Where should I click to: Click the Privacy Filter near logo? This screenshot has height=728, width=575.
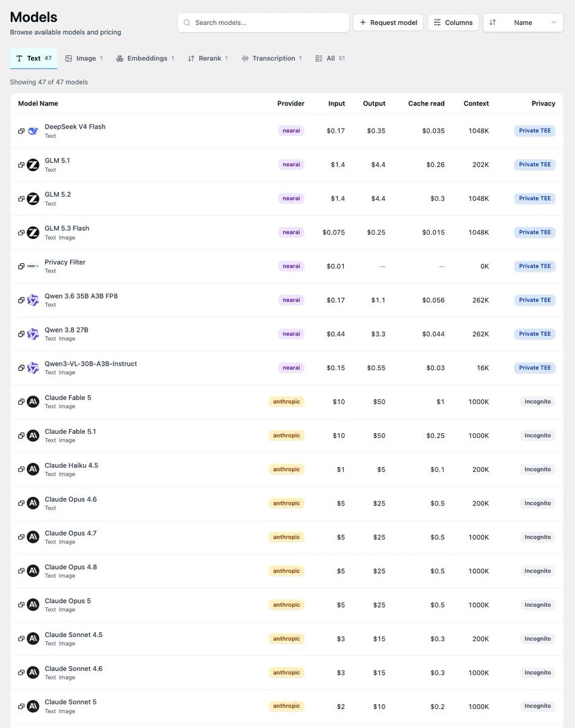coord(33,266)
